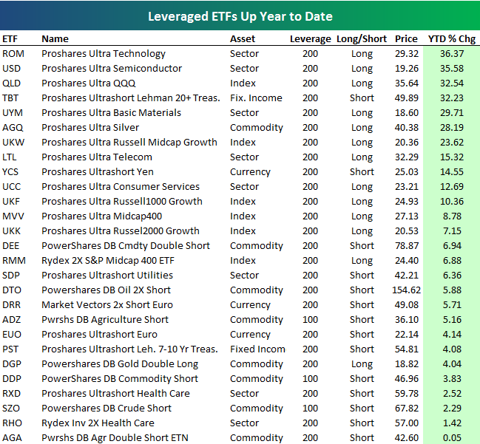Viewport: 480px width, 444px height.
Task: Click 'Proshares Ultra Consumer Services' name
Action: click(x=120, y=187)
